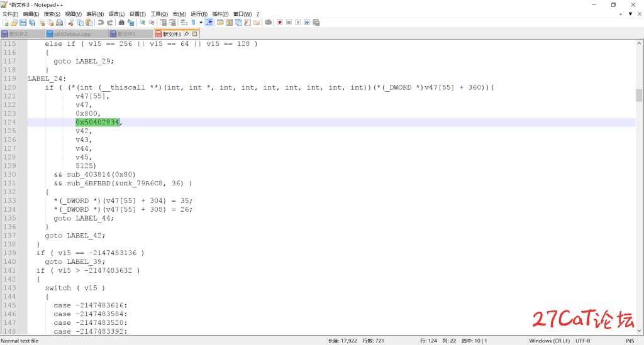Click Windows (CR LF) in the status bar

[549, 341]
